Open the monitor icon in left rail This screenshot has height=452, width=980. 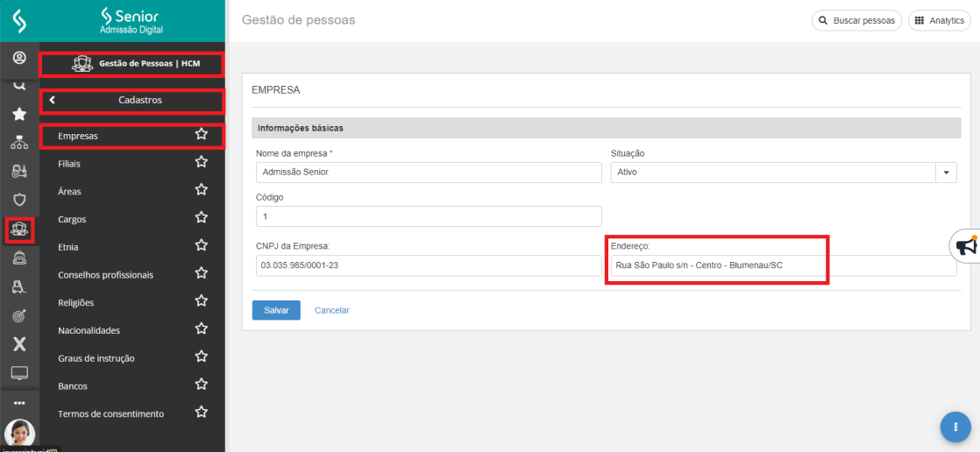coord(19,373)
